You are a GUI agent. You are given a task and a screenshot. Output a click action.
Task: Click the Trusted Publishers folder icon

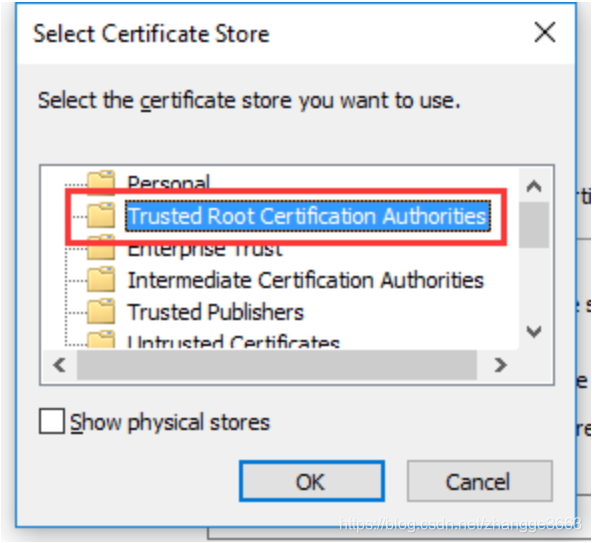(x=101, y=312)
